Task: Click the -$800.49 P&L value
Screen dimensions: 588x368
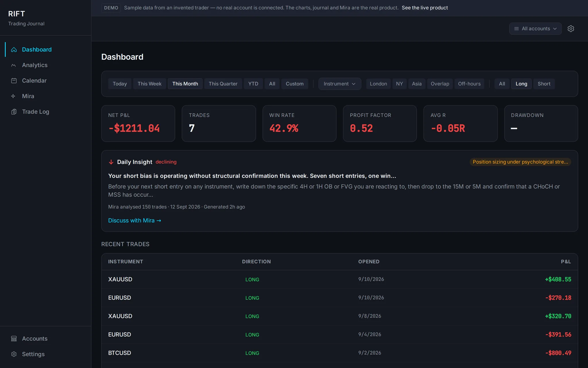Action: click(558, 353)
